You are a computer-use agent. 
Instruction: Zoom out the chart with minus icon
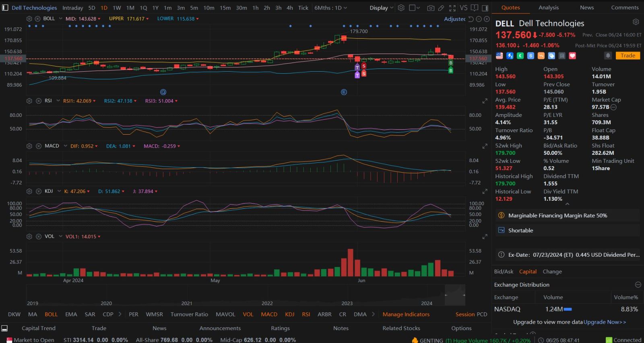pyautogui.click(x=479, y=19)
